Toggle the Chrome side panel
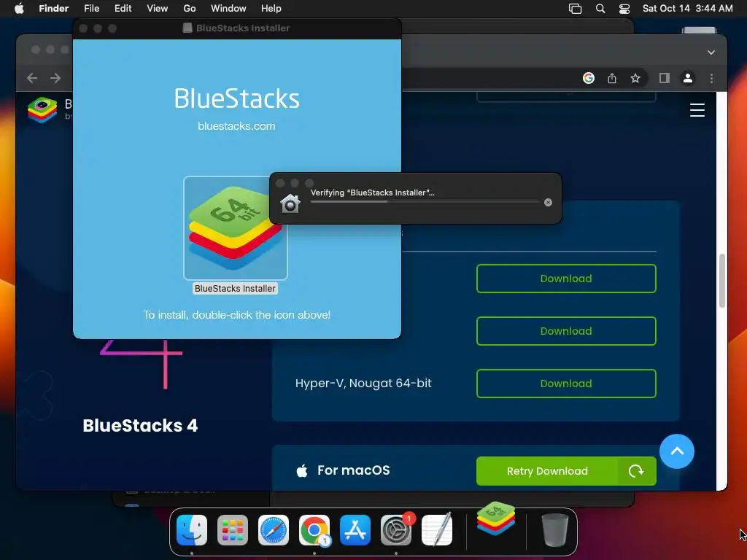 coord(664,78)
